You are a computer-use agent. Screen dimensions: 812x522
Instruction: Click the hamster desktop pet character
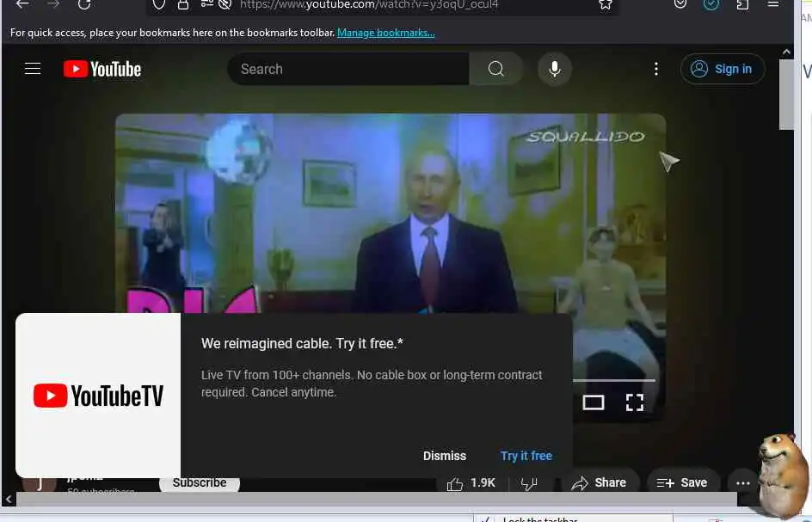coord(784,476)
